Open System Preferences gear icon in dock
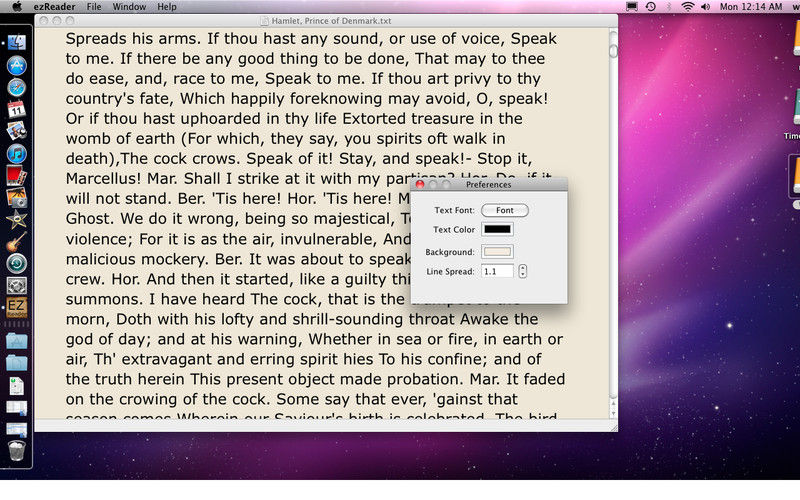This screenshot has width=800, height=500. click(x=16, y=285)
